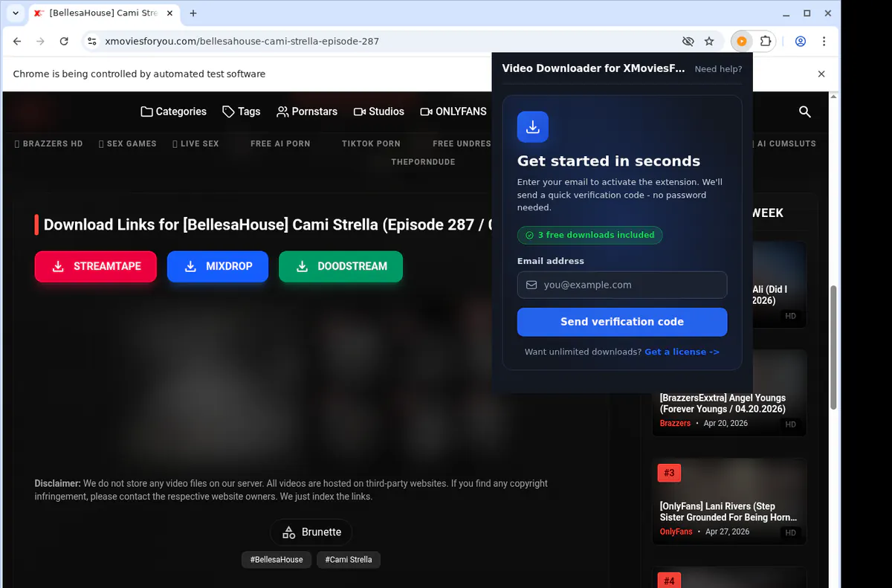The height and width of the screenshot is (588, 892).
Task: Reload the page
Action: pos(64,42)
